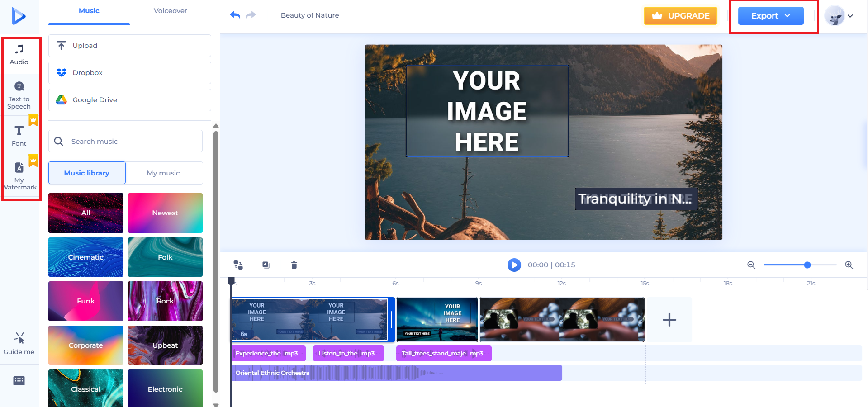
Task: Import music from Google Drive
Action: [130, 100]
